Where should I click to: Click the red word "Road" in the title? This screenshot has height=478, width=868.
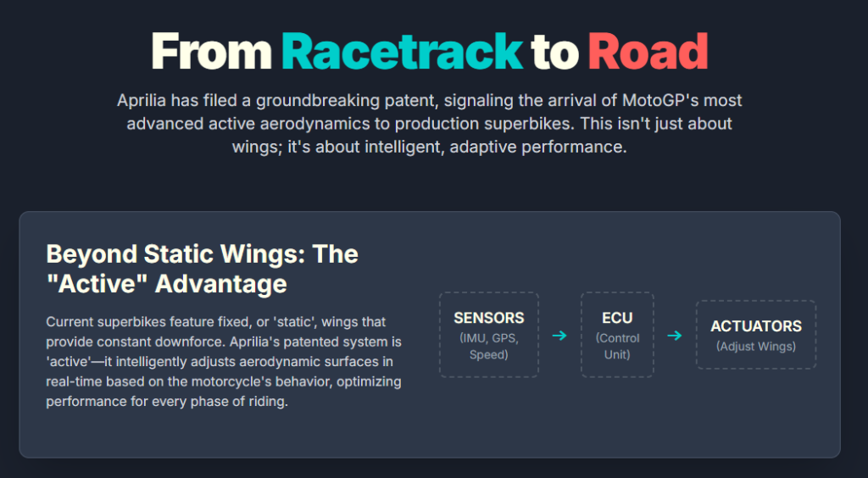[x=648, y=52]
